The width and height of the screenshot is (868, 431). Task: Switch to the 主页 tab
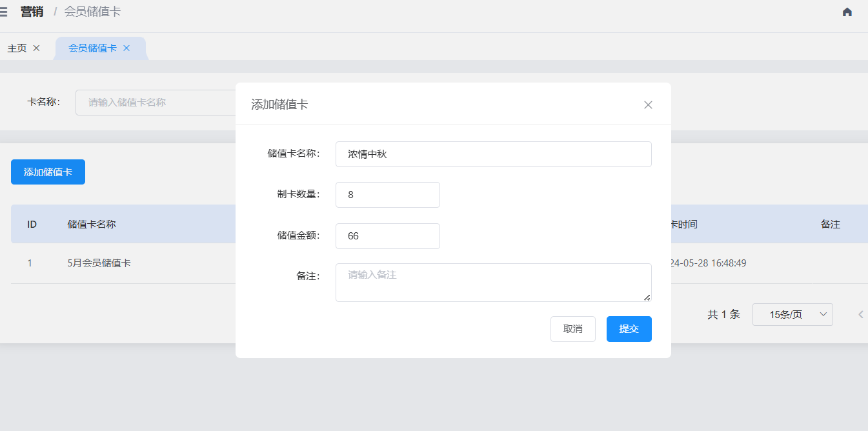pyautogui.click(x=17, y=48)
